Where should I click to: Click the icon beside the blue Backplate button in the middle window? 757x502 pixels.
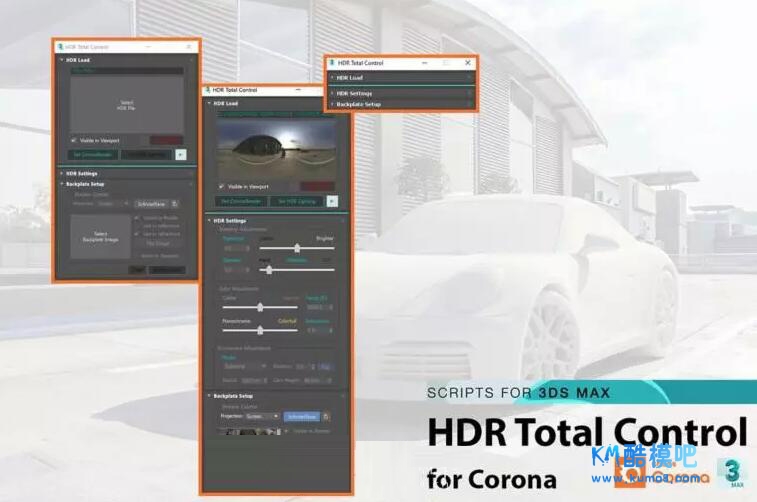(x=326, y=416)
